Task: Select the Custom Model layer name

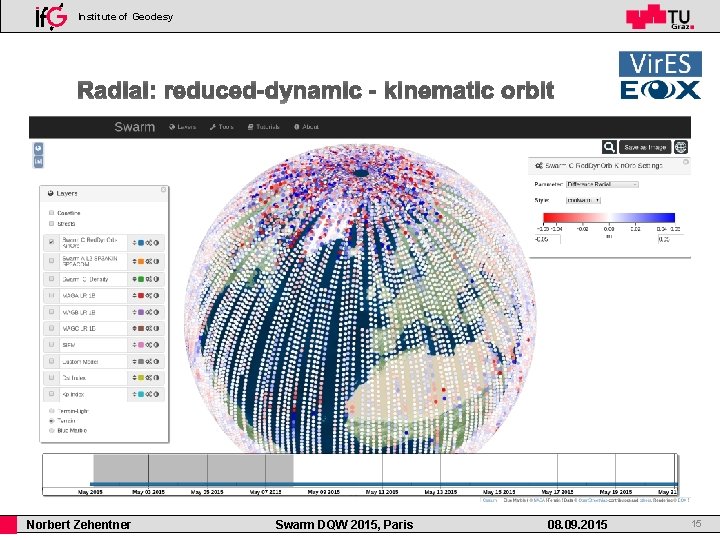Action: pos(80,362)
